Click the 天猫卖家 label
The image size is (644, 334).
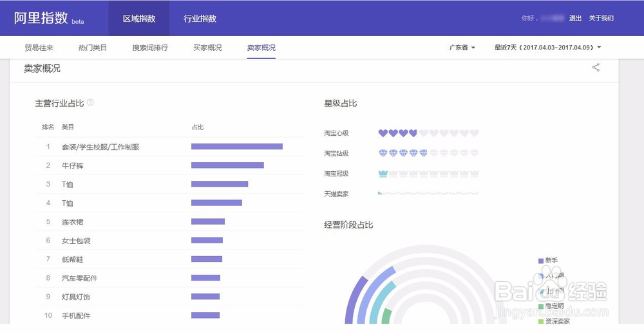tap(336, 194)
